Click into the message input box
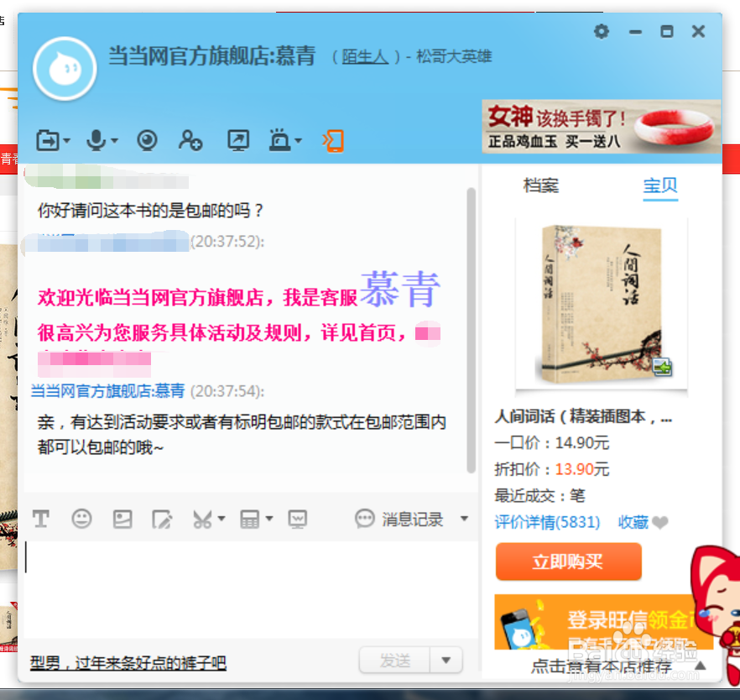Viewport: 740px width, 700px height. 250,589
